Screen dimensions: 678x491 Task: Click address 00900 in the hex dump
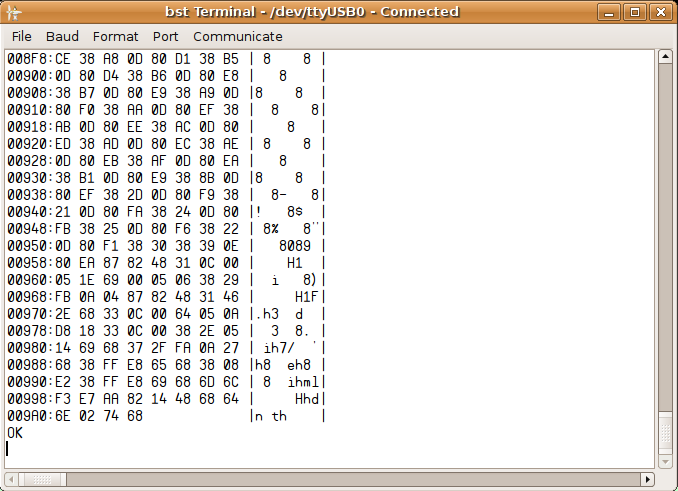click(x=29, y=76)
